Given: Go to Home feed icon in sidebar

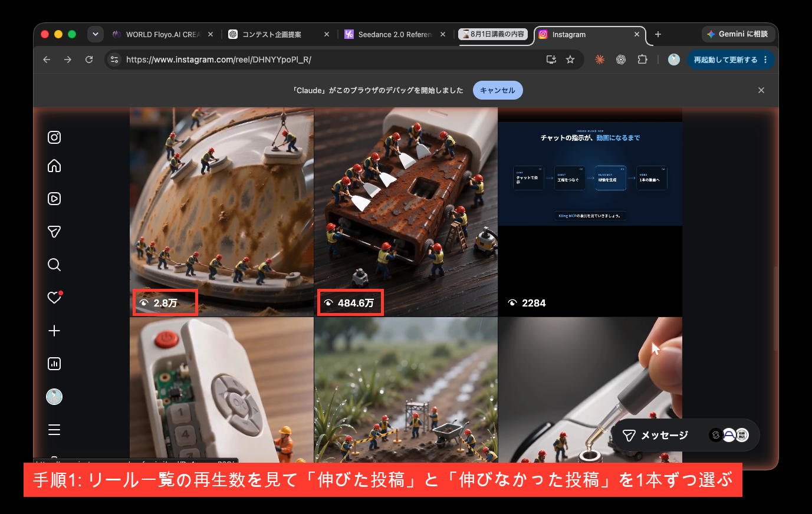Looking at the screenshot, I should (54, 166).
